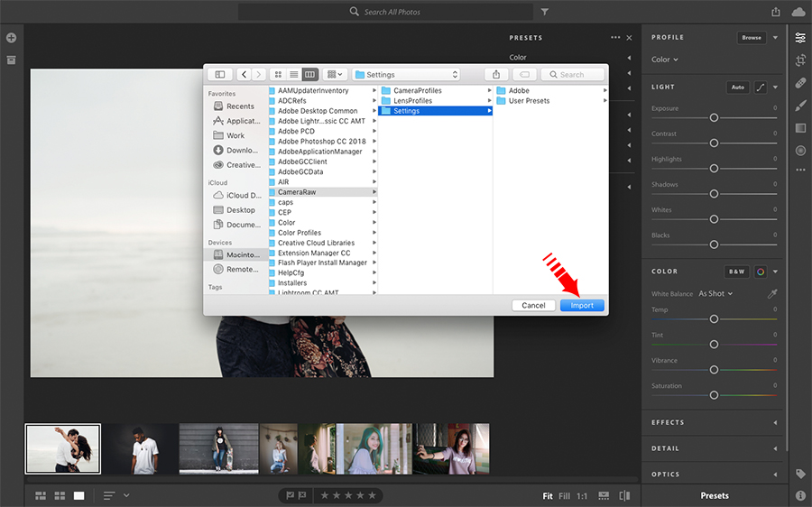The image size is (812, 507).
Task: Select the Linear Gradient tool
Action: pyautogui.click(x=800, y=128)
